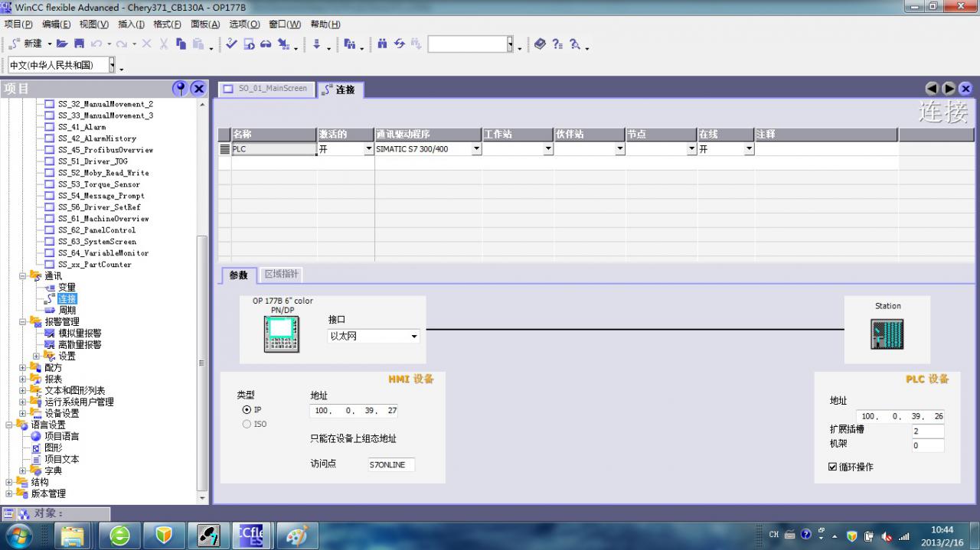Open 变量 in the project tree

coord(67,287)
